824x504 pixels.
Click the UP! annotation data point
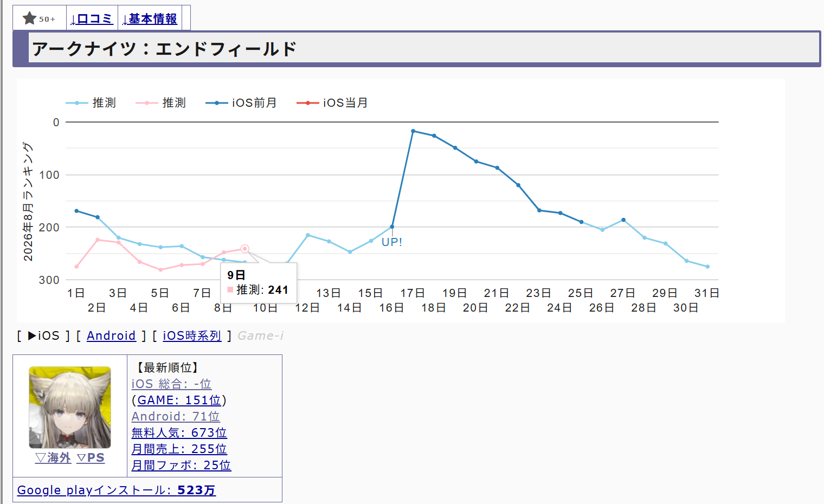pos(392,227)
